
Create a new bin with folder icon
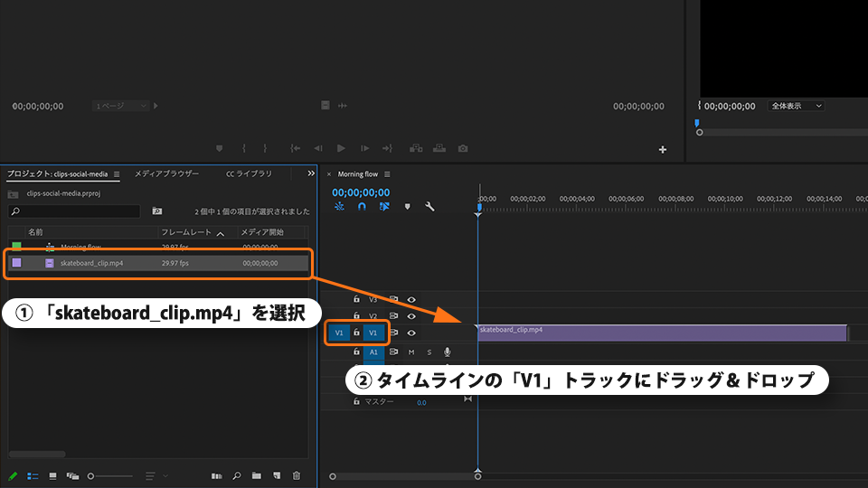256,476
